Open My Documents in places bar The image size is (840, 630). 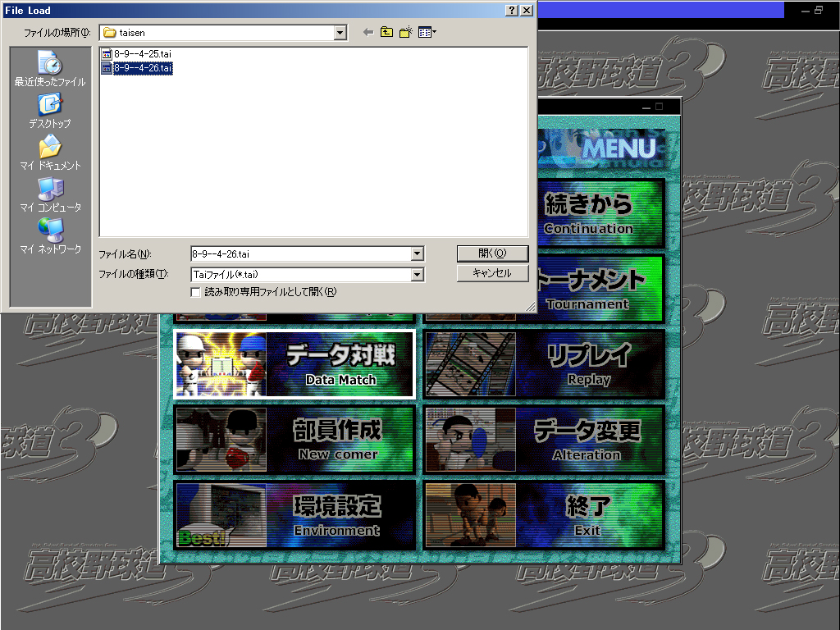[x=50, y=153]
